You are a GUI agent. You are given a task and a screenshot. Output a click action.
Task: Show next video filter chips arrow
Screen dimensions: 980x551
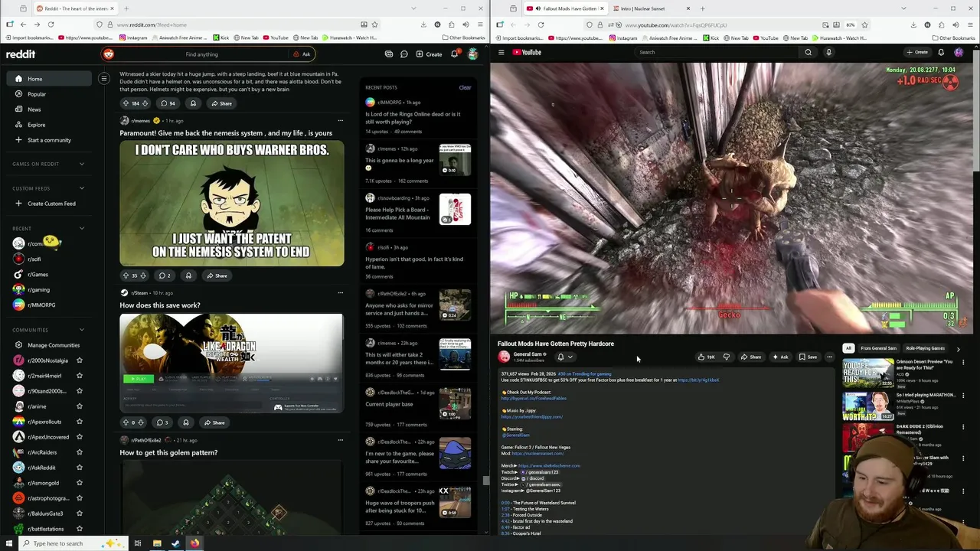point(958,349)
